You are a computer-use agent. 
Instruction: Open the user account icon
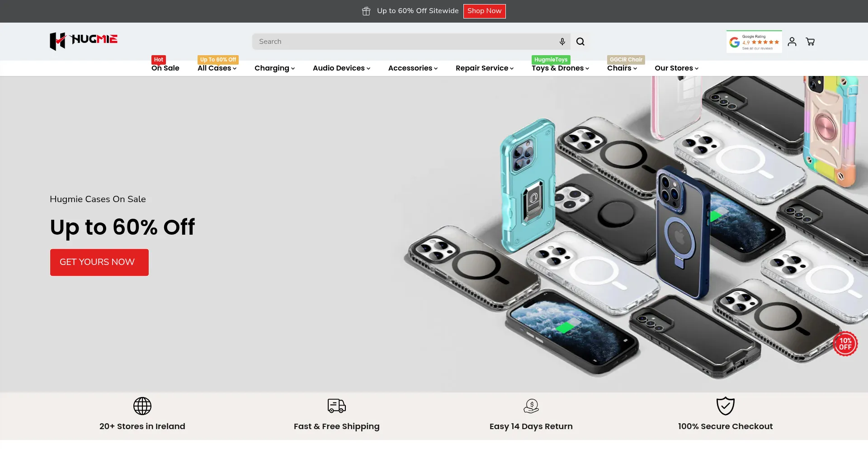point(792,42)
